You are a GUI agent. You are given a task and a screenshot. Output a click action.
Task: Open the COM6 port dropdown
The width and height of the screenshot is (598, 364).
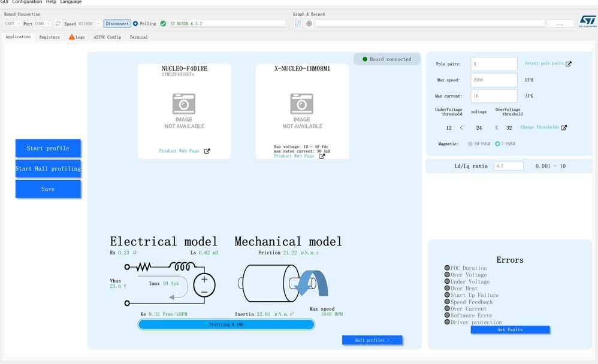tap(43, 23)
